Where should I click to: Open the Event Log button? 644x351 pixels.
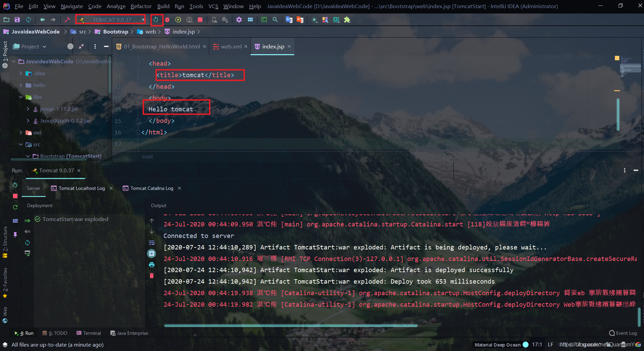(623, 333)
